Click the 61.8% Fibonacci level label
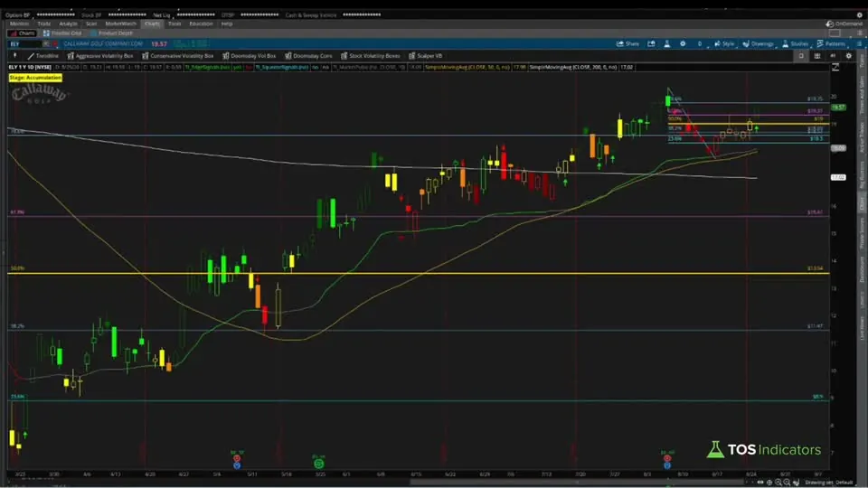Screen dimensions: 868x488 pos(18,211)
